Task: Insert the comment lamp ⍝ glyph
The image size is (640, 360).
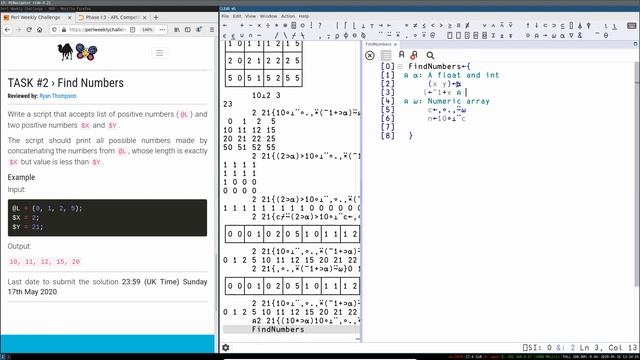Action: click(x=537, y=36)
